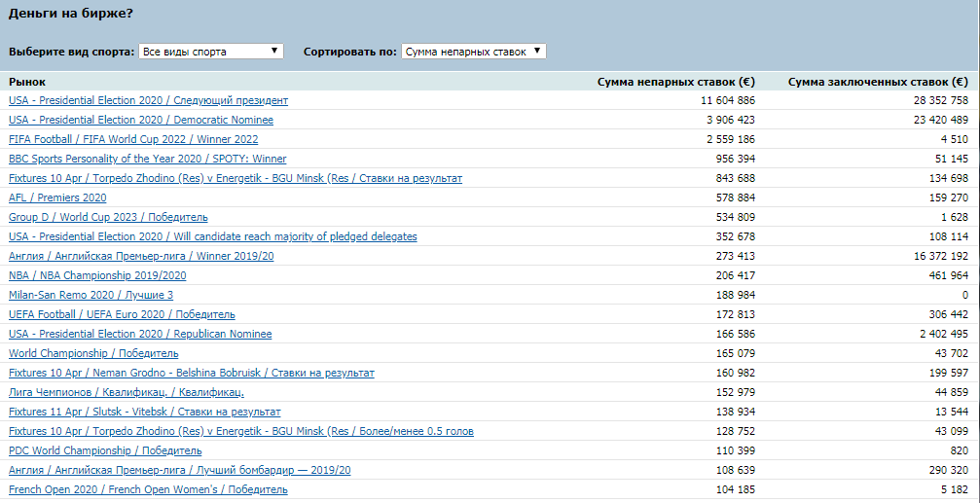
Task: Open 'Лига Чемпионов / Квалификац.' link
Action: [x=127, y=392]
